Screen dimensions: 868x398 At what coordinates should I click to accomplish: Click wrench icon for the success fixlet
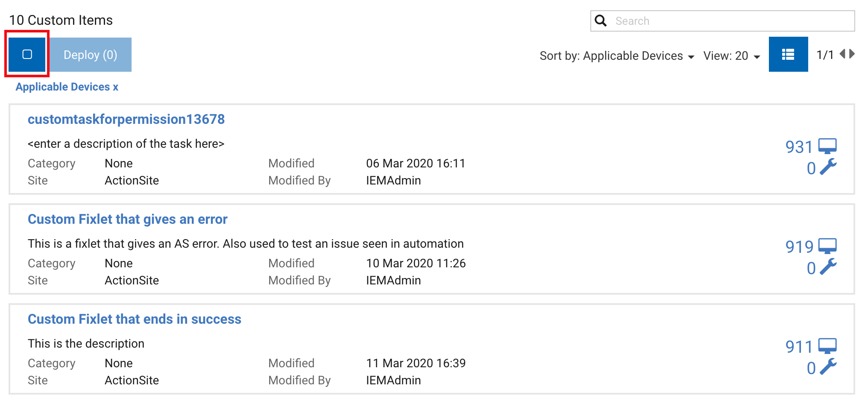point(828,367)
